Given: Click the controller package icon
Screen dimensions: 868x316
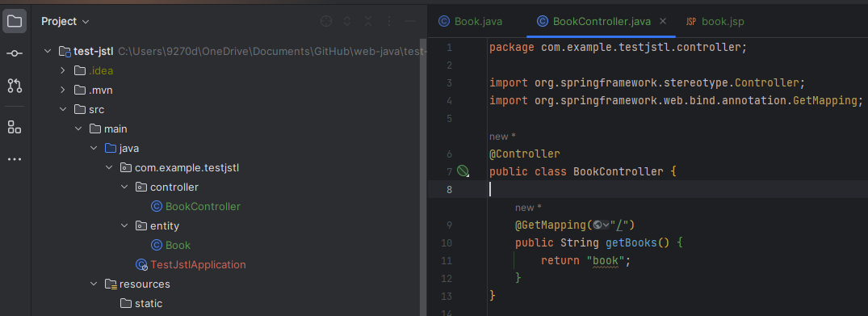Looking at the screenshot, I should (141, 187).
